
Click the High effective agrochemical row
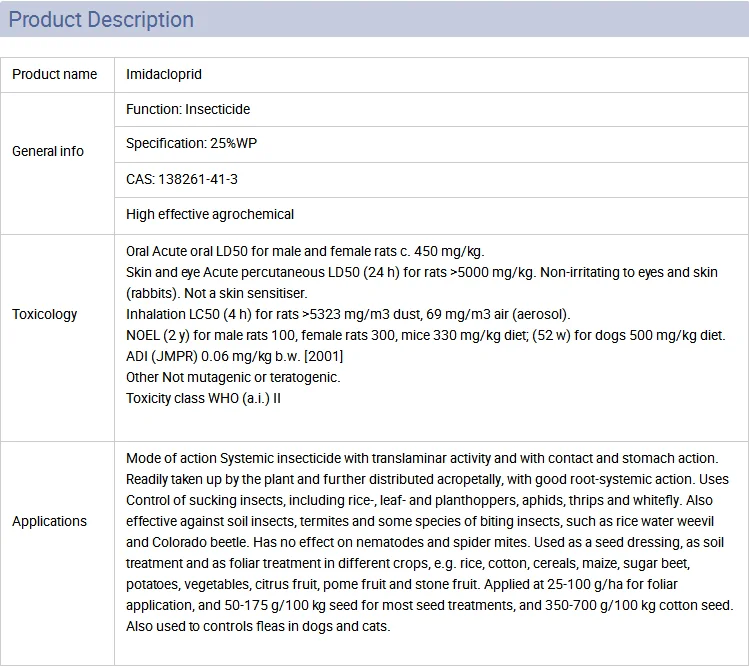point(210,214)
